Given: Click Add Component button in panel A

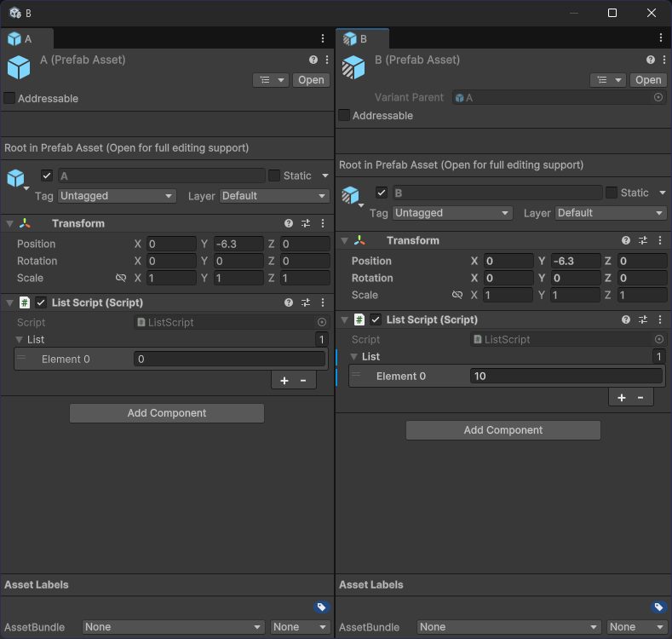Looking at the screenshot, I should click(167, 413).
